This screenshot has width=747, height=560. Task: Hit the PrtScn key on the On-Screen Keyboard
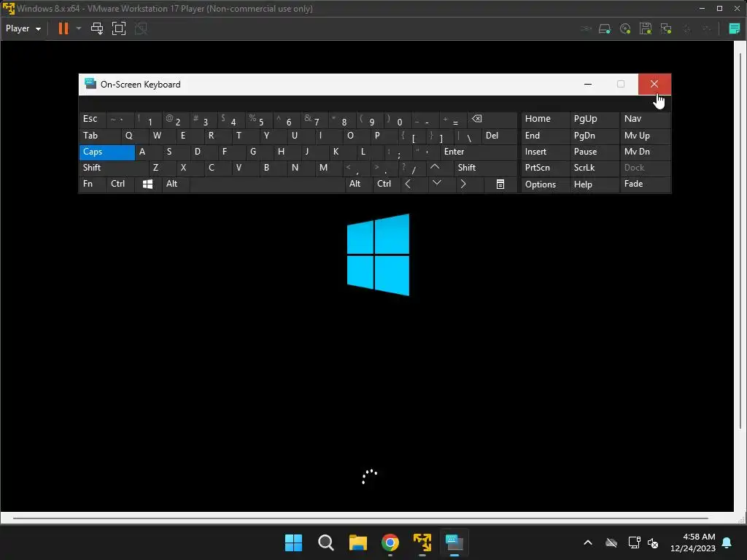(545, 168)
